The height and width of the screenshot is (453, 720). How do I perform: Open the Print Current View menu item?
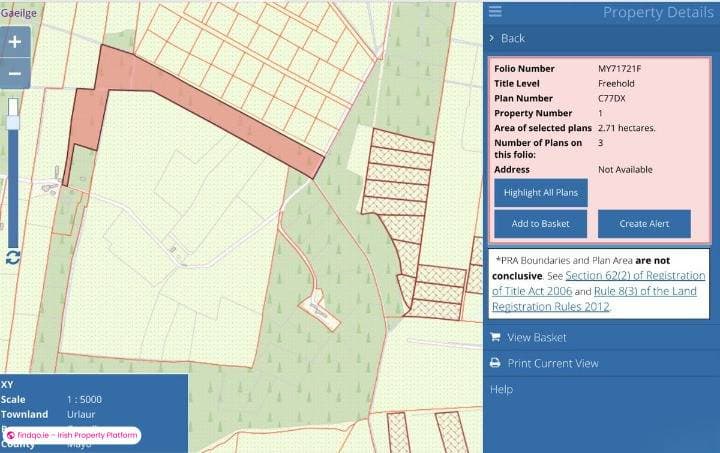point(552,363)
